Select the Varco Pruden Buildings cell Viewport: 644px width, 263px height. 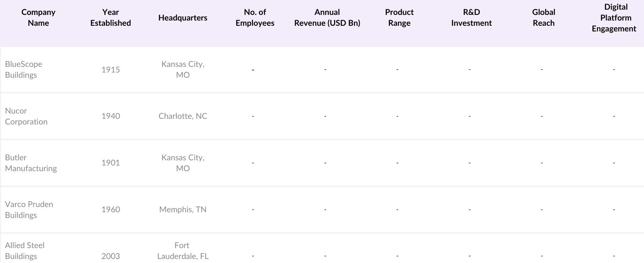[x=29, y=210]
